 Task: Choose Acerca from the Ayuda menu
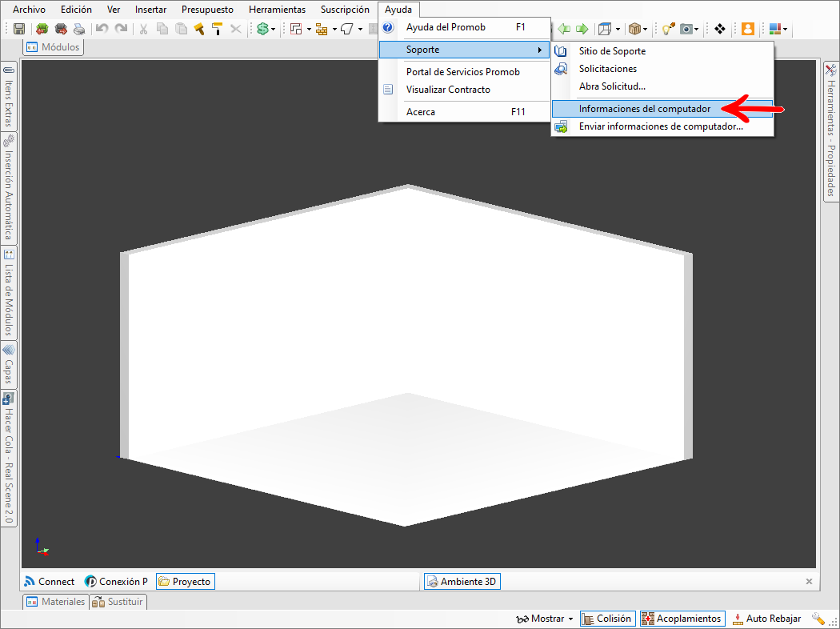[465, 112]
